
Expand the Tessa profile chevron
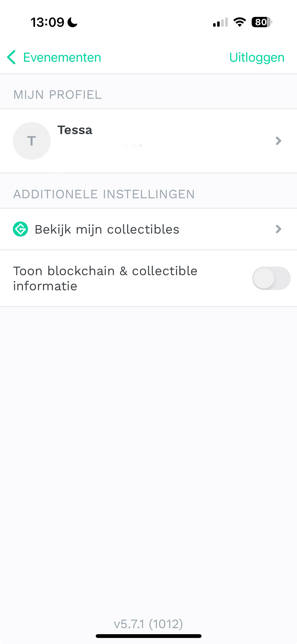278,141
